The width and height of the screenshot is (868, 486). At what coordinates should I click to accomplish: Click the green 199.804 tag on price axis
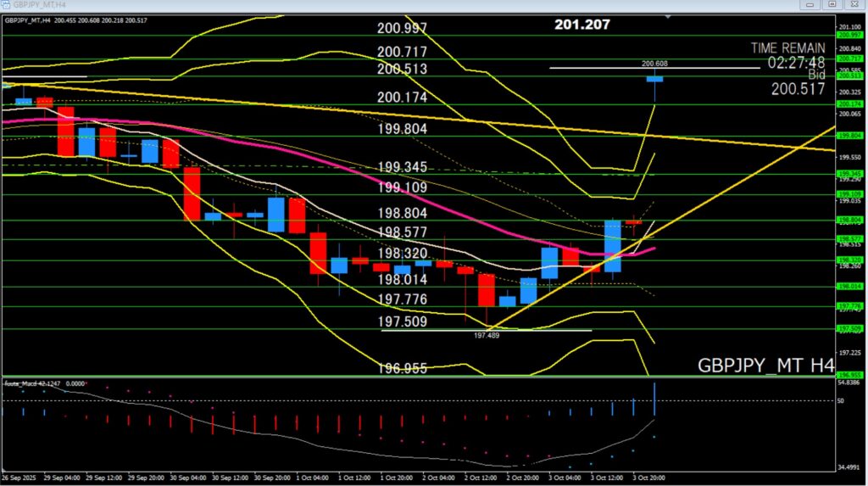point(849,136)
